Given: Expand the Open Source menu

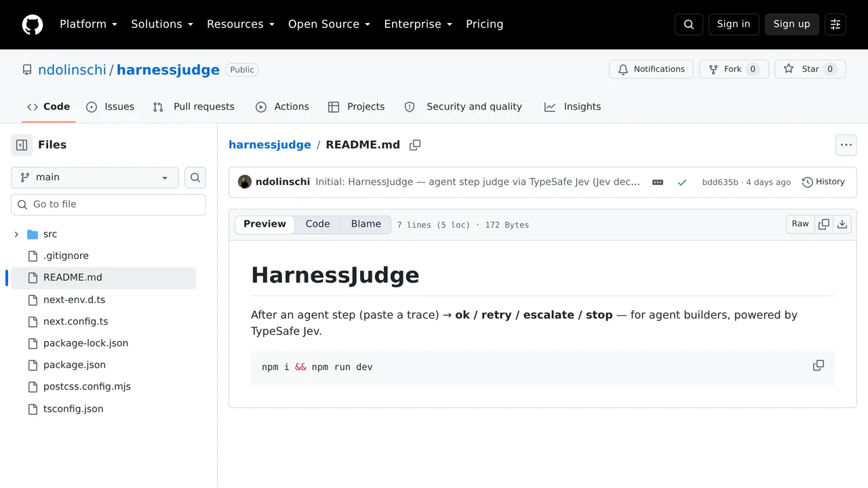Looking at the screenshot, I should click(330, 24).
